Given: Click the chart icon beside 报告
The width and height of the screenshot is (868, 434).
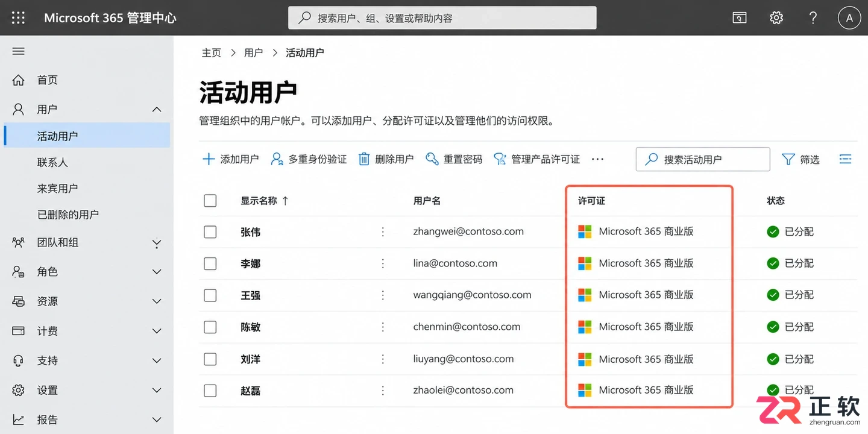Looking at the screenshot, I should [19, 420].
